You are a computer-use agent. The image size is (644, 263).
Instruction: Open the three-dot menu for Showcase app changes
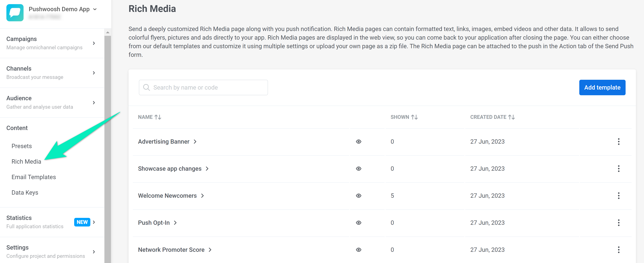(619, 169)
